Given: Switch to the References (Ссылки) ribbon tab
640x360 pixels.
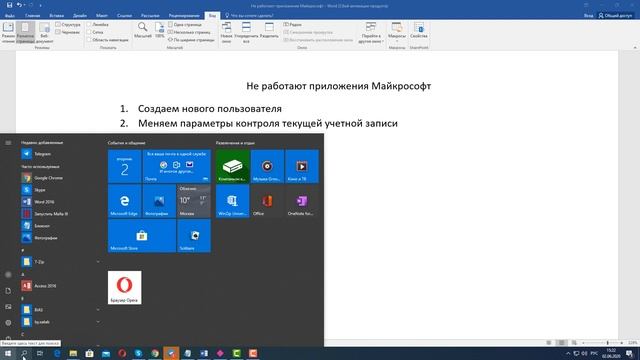Looking at the screenshot, I should click(x=124, y=16).
